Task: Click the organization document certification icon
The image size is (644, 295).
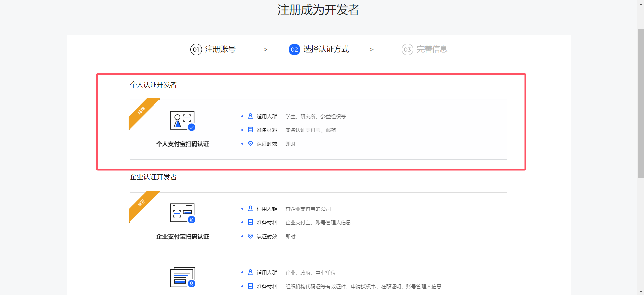Action: (x=183, y=277)
